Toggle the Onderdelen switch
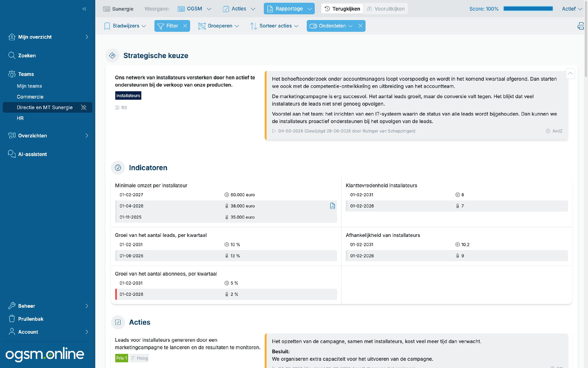The height and width of the screenshot is (368, 588). pos(313,26)
